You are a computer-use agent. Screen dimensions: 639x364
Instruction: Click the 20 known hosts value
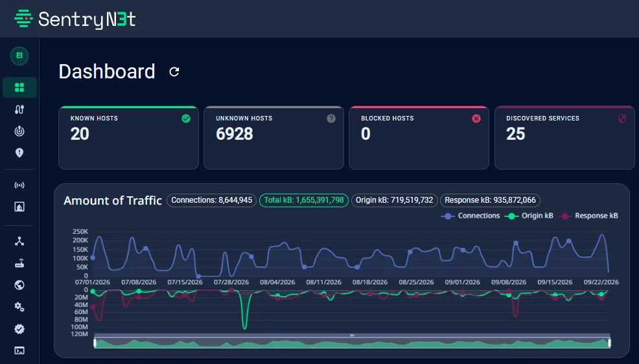[x=80, y=134]
